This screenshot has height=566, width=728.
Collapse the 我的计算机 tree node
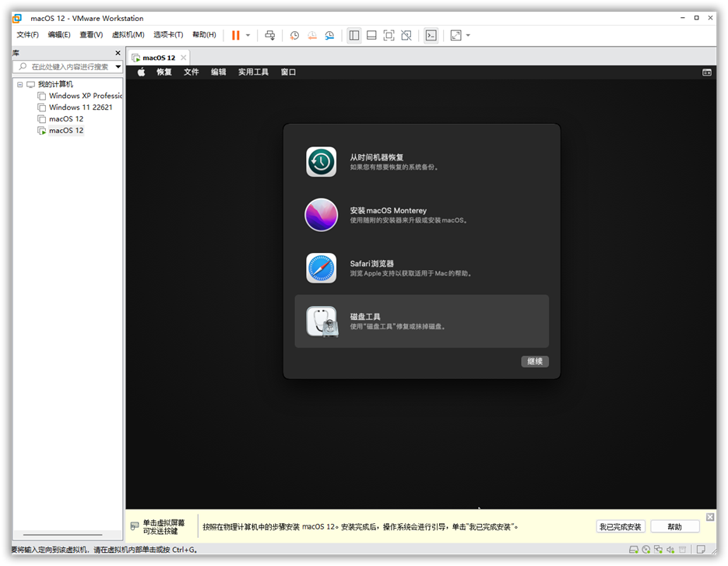click(x=20, y=85)
